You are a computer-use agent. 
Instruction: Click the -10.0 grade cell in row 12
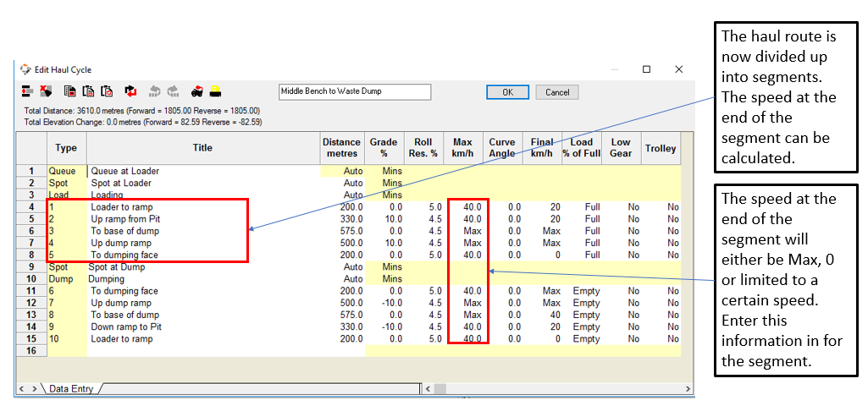click(x=384, y=303)
